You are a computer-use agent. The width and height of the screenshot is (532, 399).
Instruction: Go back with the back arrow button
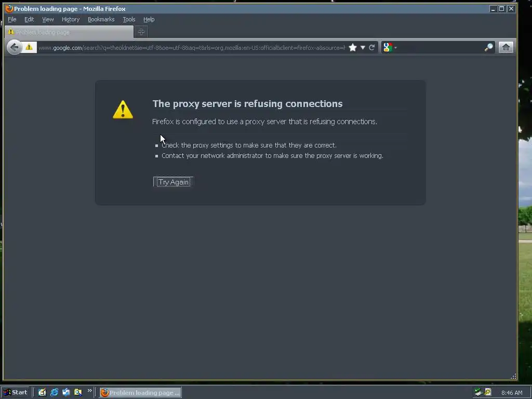[14, 47]
